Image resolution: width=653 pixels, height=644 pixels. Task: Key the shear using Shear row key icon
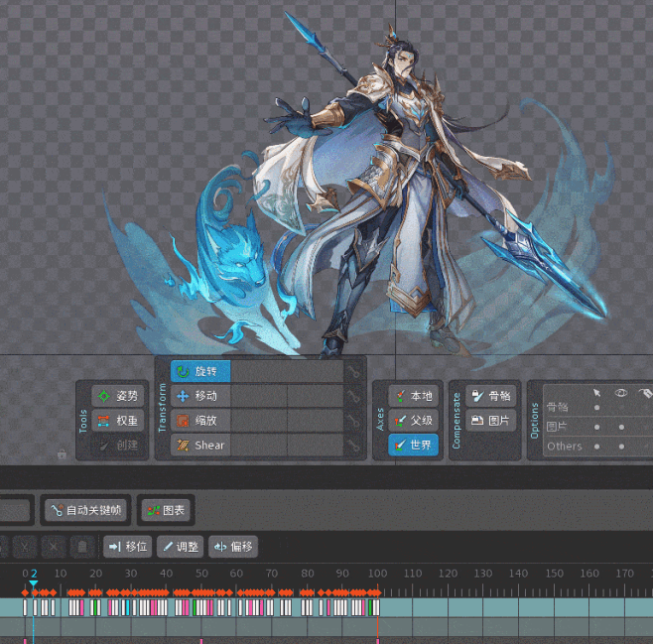(354, 446)
